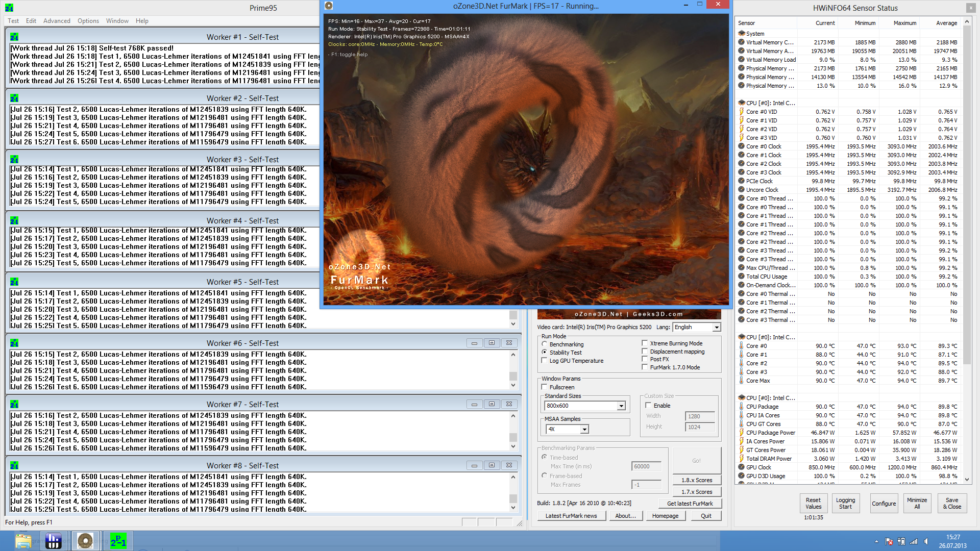Screen dimensions: 980x551
Task: Click the custom Width input field
Action: pyautogui.click(x=700, y=416)
